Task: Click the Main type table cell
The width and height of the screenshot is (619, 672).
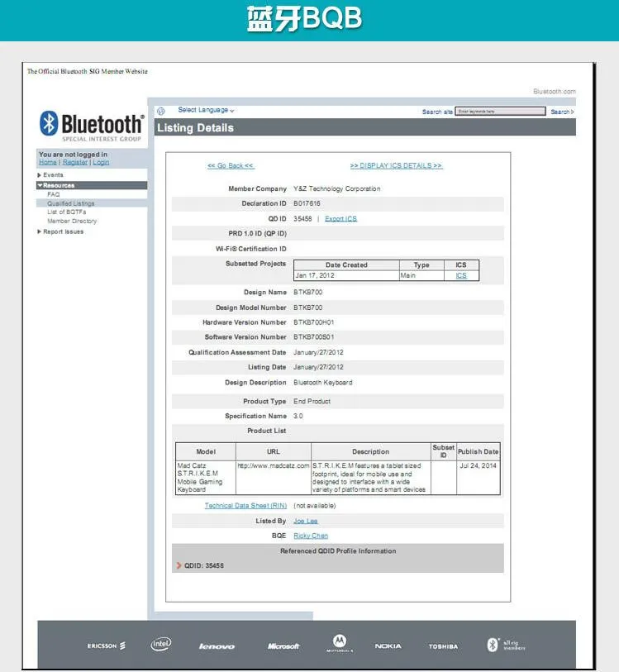Action: (x=421, y=275)
